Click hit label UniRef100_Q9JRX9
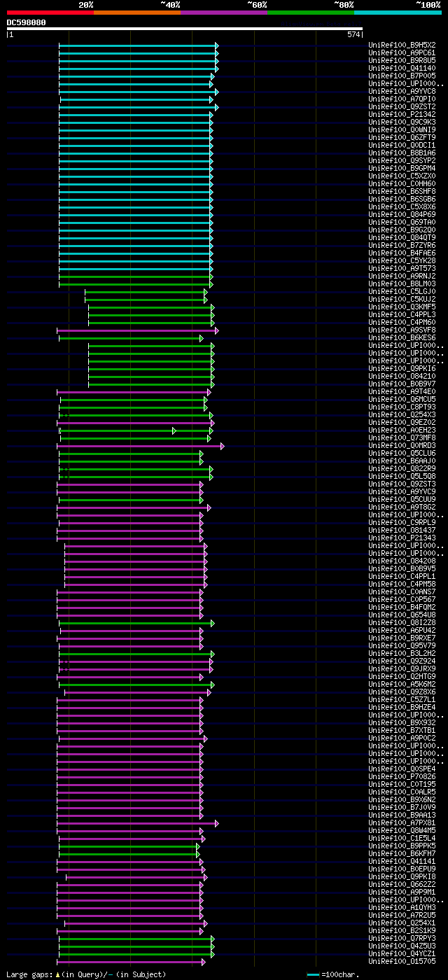Viewport: 448px width, 980px height. coord(402,669)
